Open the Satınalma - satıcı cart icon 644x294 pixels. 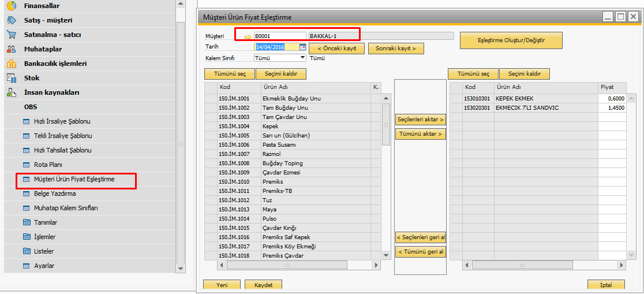tap(12, 35)
